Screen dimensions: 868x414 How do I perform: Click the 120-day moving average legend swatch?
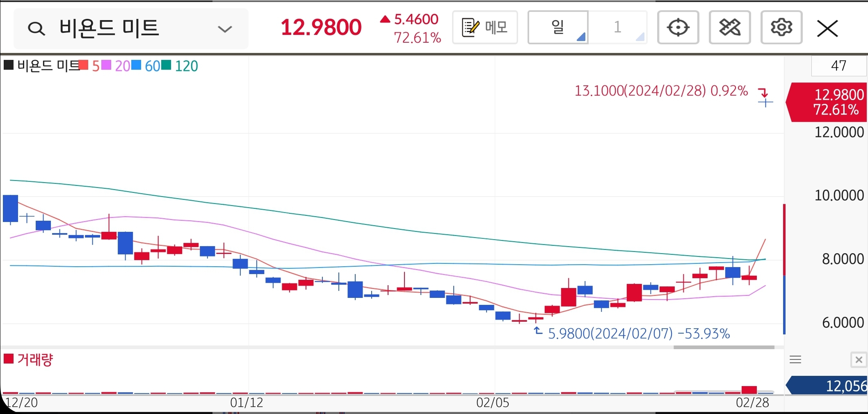[x=166, y=65]
